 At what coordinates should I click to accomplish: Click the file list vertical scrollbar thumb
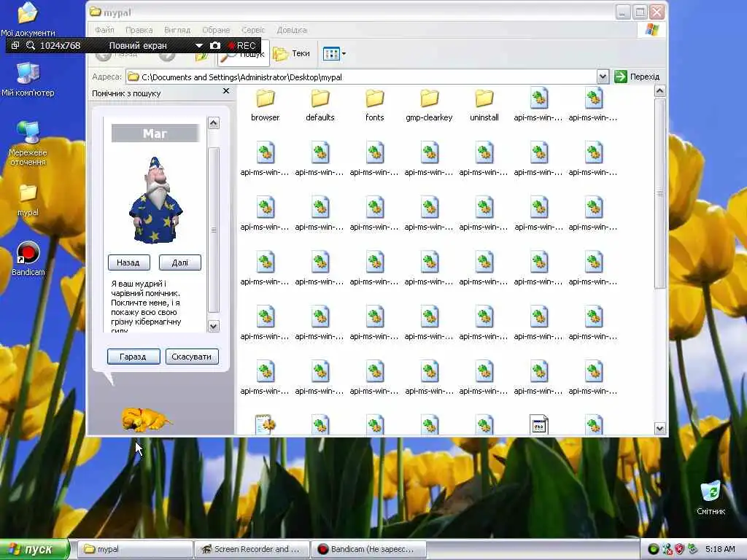click(x=659, y=192)
